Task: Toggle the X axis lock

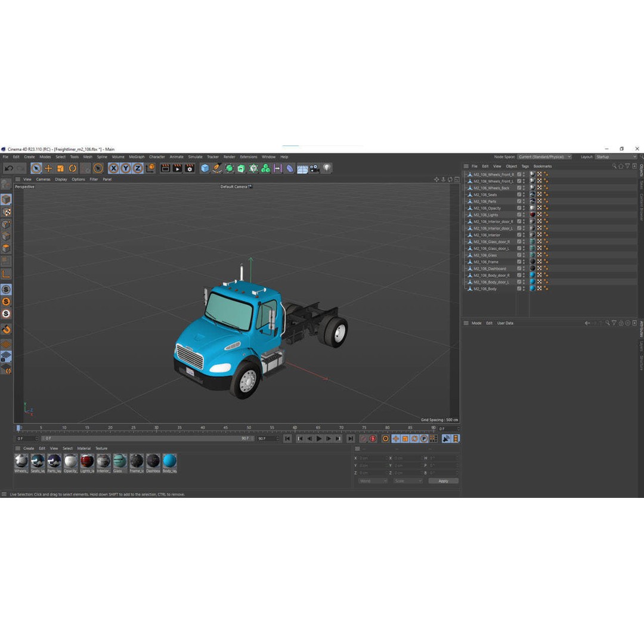Action: point(114,168)
